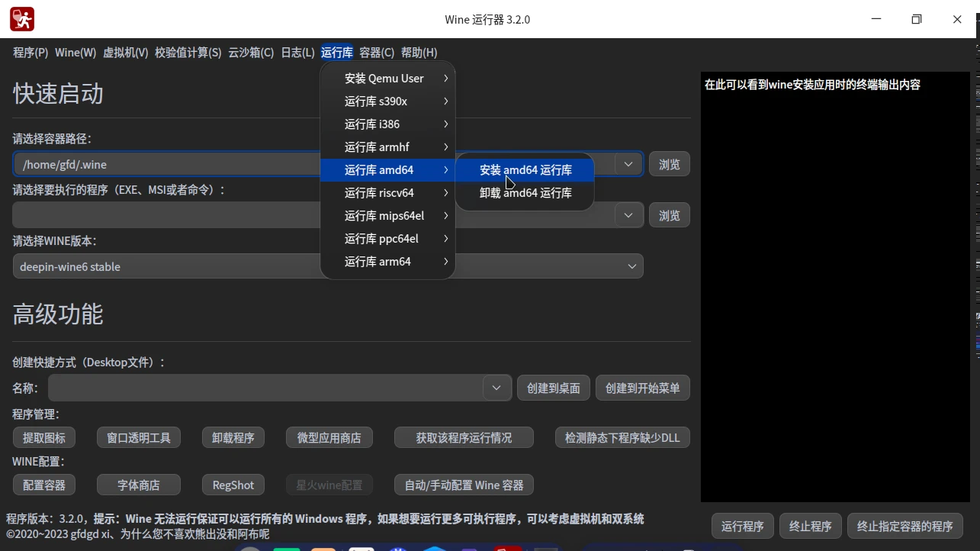Expand the 运行库 mips64el submenu
The width and height of the screenshot is (980, 551).
[x=387, y=215]
